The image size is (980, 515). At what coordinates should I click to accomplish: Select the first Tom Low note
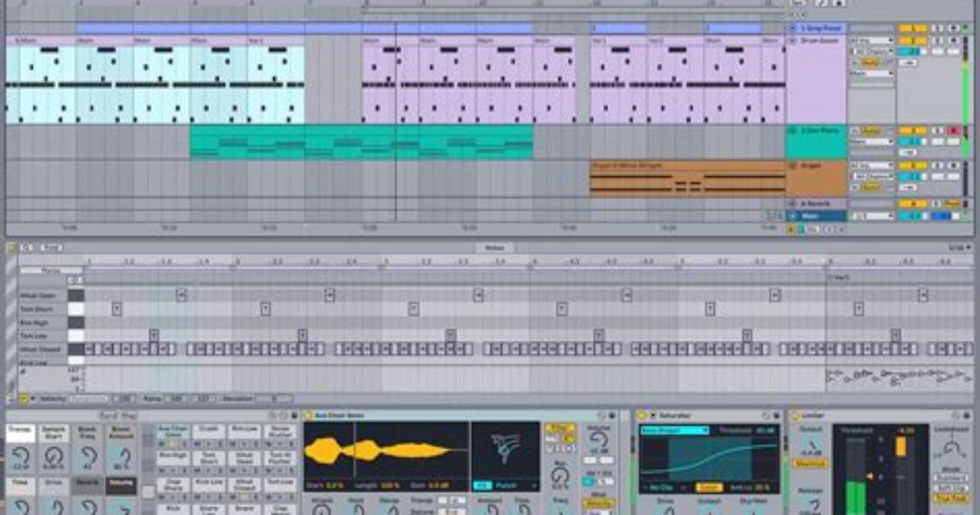(154, 335)
